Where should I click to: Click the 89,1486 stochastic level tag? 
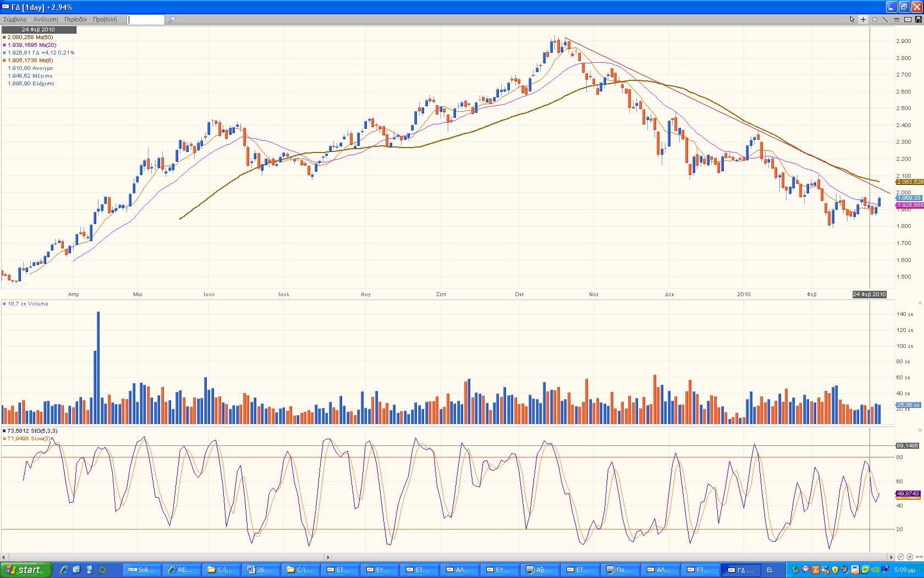pos(908,445)
